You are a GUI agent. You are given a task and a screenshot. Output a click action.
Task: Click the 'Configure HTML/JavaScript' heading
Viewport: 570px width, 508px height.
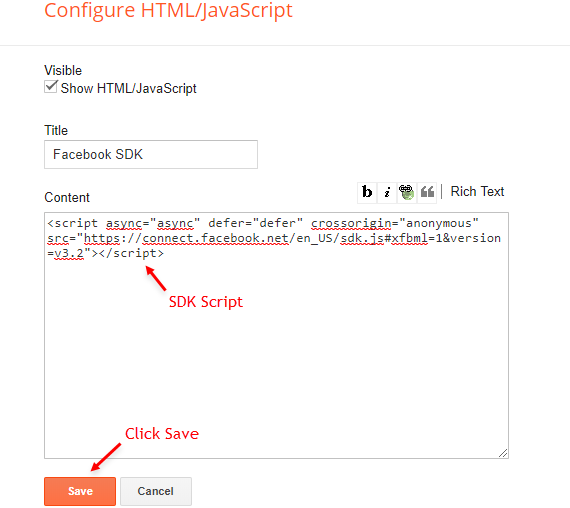pos(168,10)
